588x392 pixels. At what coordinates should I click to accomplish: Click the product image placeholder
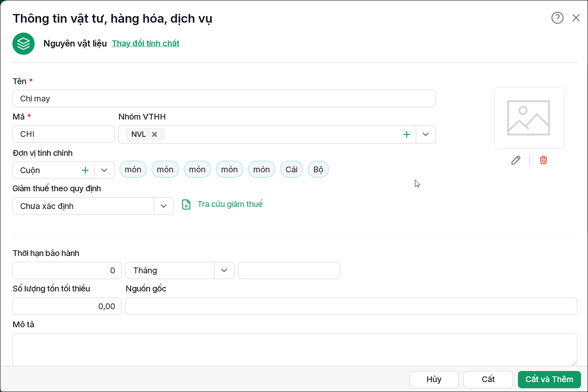click(x=529, y=118)
